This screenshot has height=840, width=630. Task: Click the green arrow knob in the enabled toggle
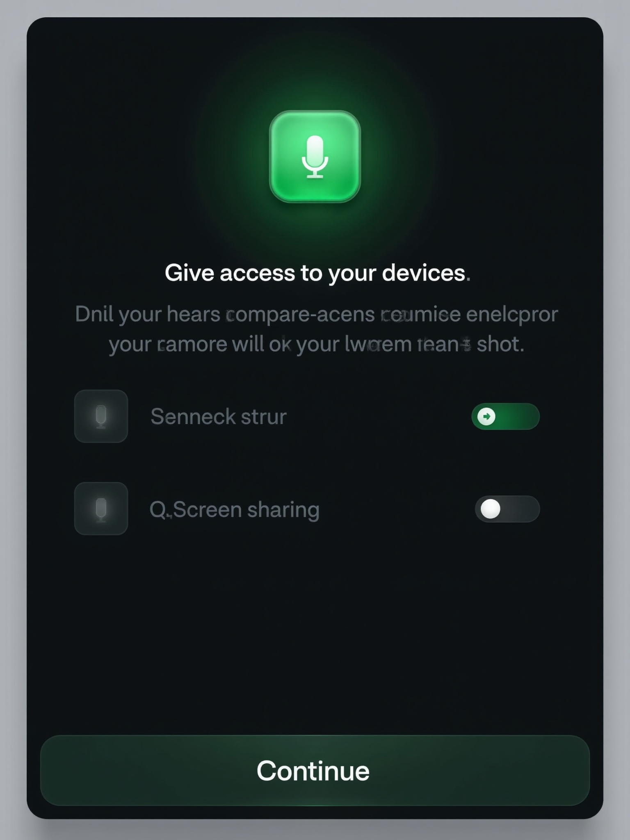[x=486, y=416]
